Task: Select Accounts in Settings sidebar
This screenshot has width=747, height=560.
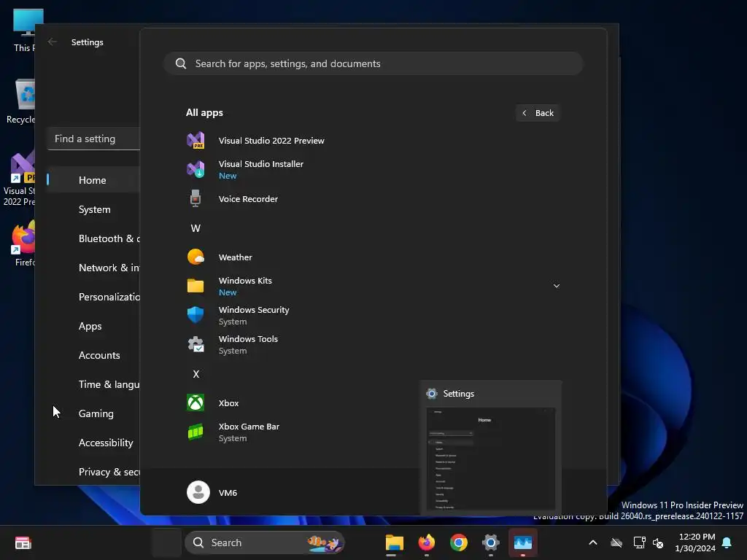Action: (x=93, y=355)
